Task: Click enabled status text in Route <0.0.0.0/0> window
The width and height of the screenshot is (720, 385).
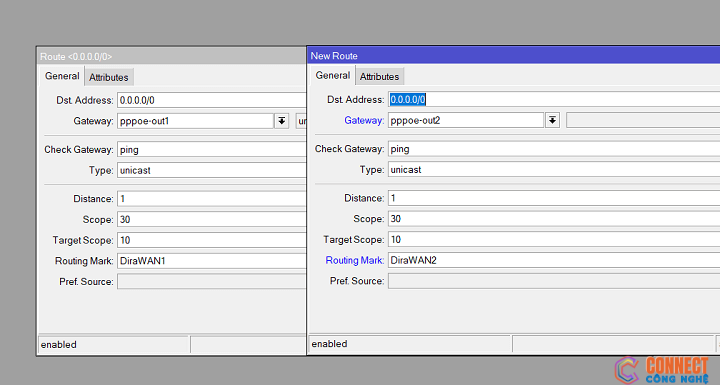Action: click(x=58, y=345)
